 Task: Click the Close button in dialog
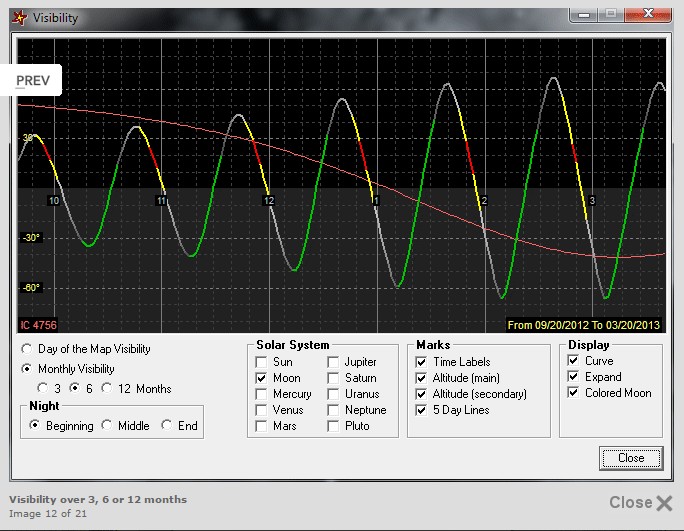(x=631, y=458)
